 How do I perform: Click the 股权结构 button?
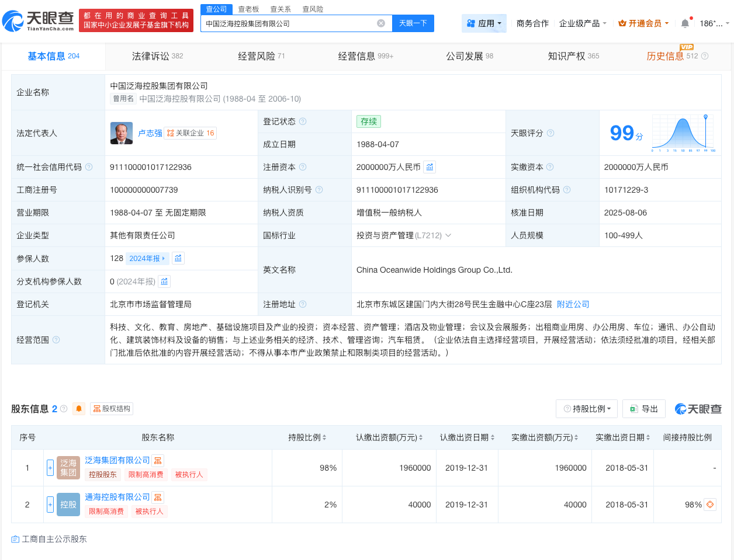tap(112, 409)
